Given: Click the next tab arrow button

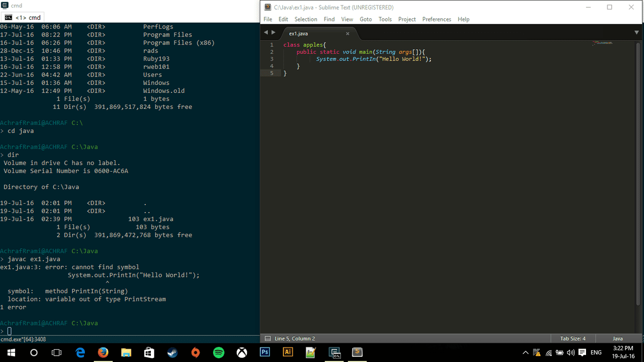Looking at the screenshot, I should click(274, 33).
